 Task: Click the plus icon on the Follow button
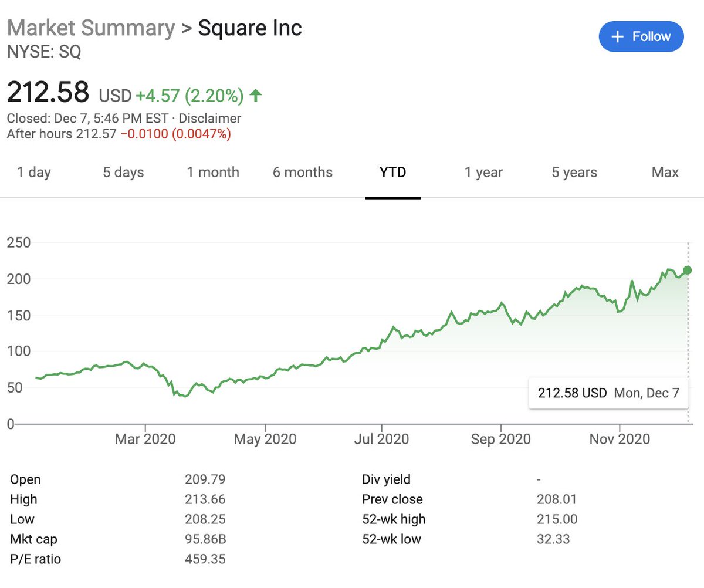(x=617, y=36)
